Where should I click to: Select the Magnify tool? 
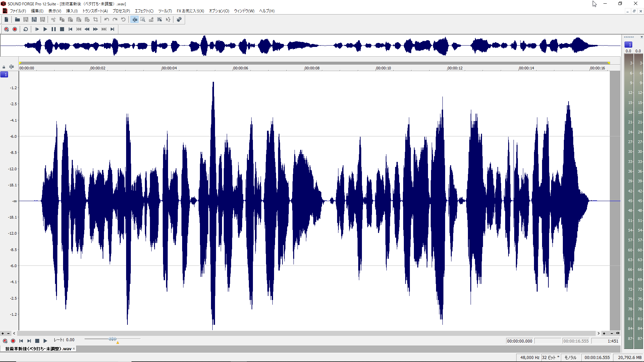[143, 19]
